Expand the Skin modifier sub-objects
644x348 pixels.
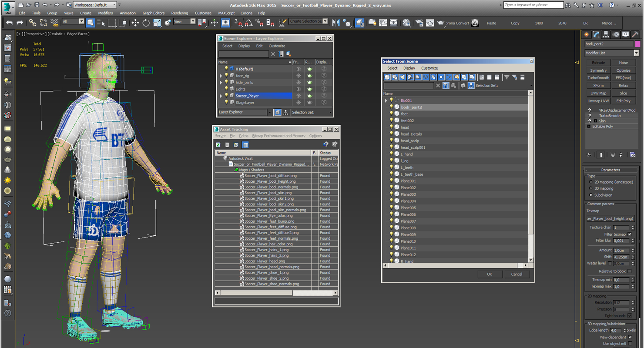595,121
